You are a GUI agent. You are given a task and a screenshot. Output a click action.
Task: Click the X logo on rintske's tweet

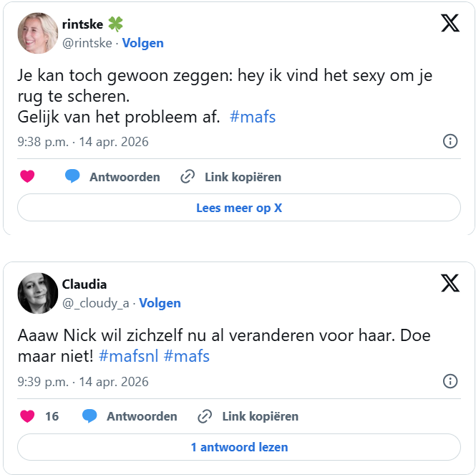[450, 24]
